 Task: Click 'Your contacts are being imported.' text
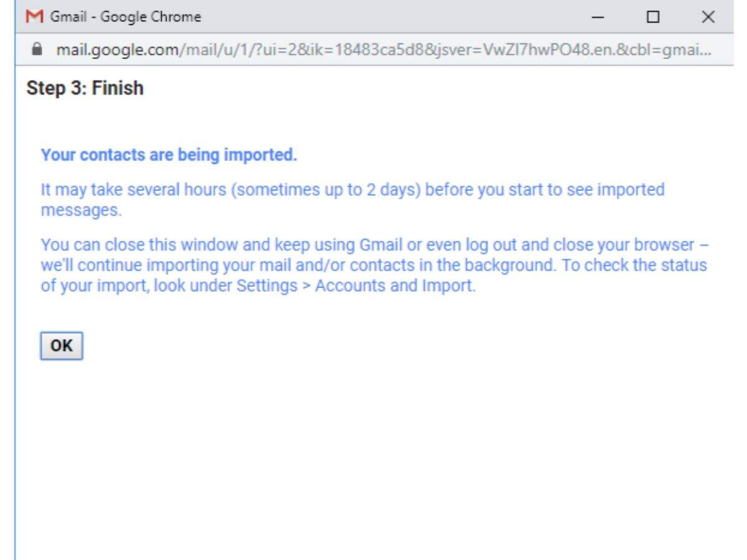169,154
